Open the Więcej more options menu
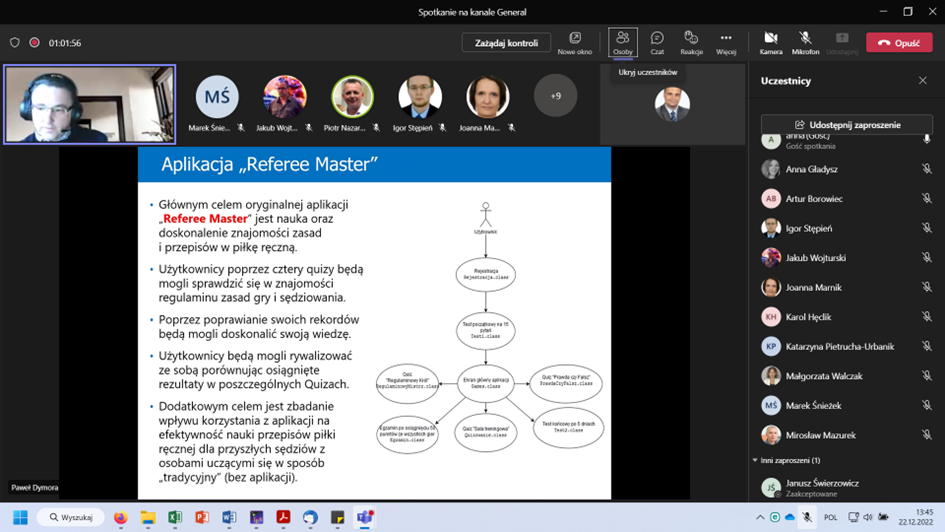The width and height of the screenshot is (945, 532). (726, 42)
